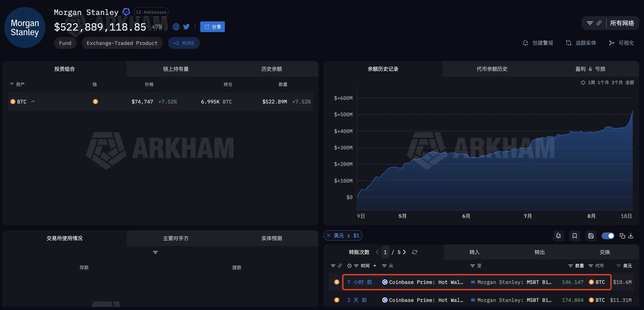Filter the 从 sender column
The width and height of the screenshot is (644, 310).
pyautogui.click(x=384, y=266)
